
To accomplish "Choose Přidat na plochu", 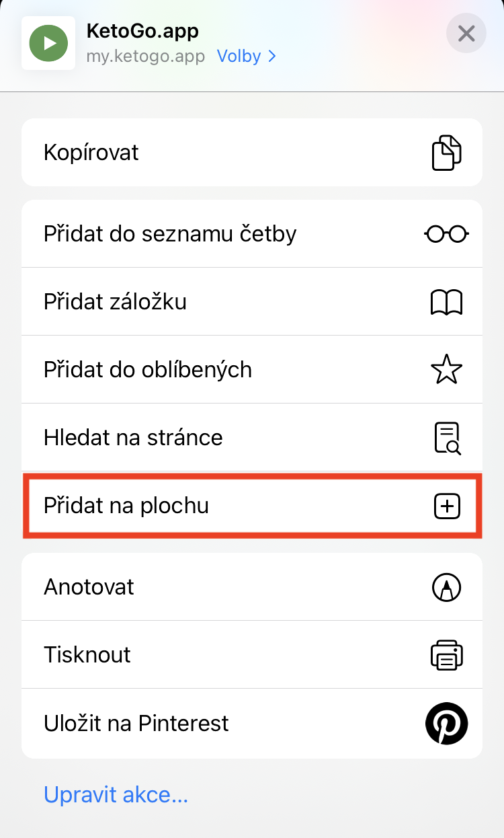I will click(126, 506).
